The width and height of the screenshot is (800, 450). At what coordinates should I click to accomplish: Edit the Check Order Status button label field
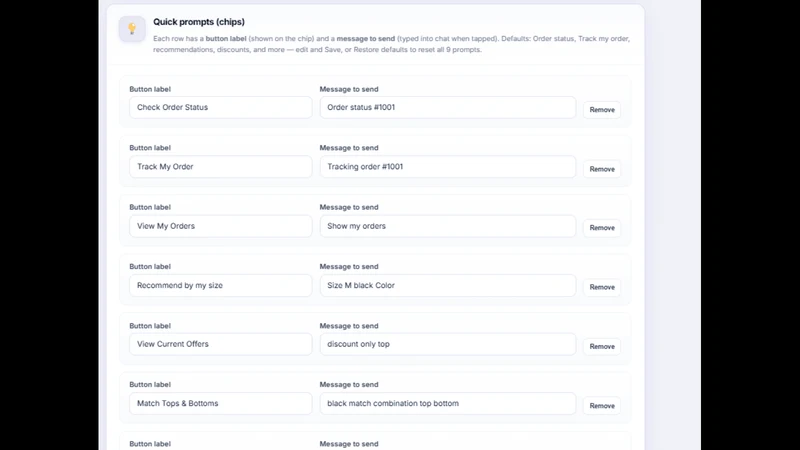(220, 107)
